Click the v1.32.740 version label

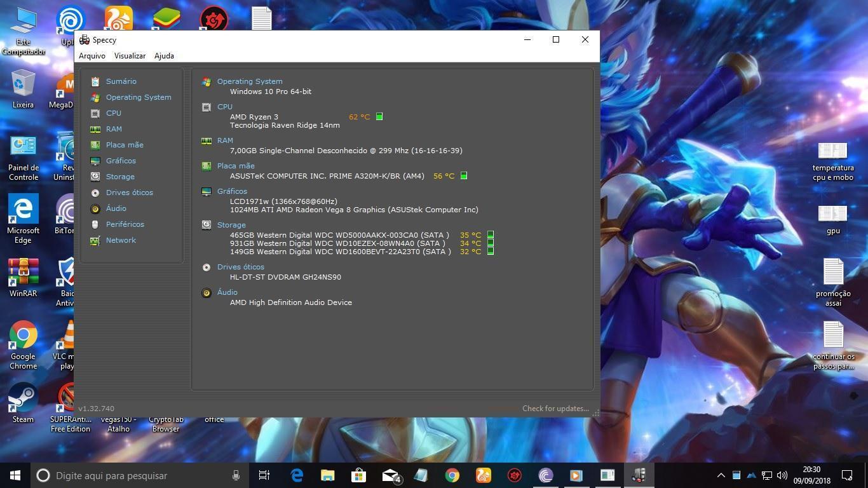(97, 409)
